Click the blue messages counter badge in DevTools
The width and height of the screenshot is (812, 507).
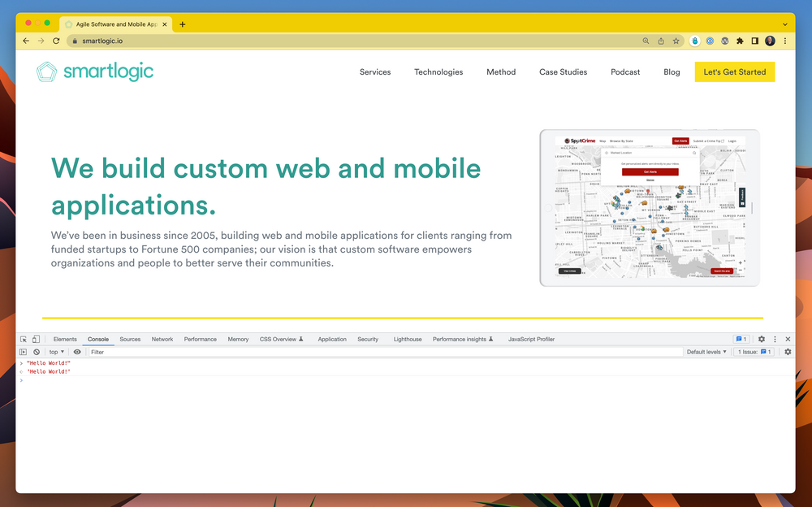[x=741, y=339]
